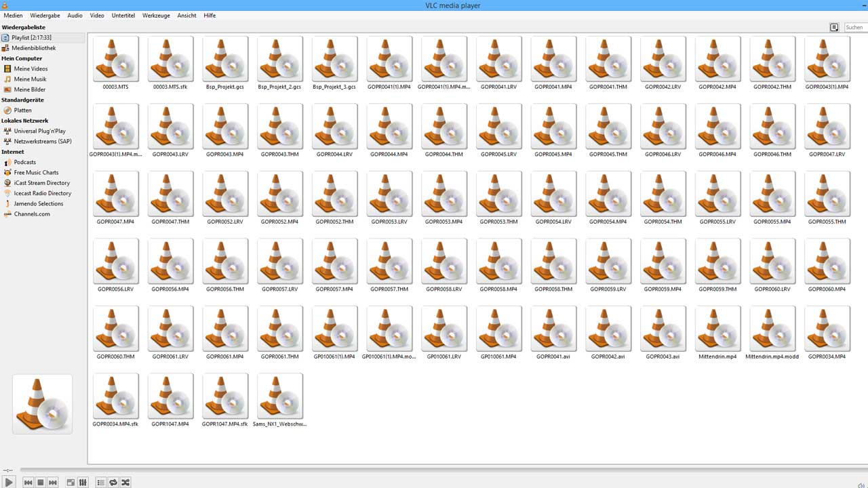Open the Werkzeuge menu
The width and height of the screenshot is (868, 488).
coord(155,15)
